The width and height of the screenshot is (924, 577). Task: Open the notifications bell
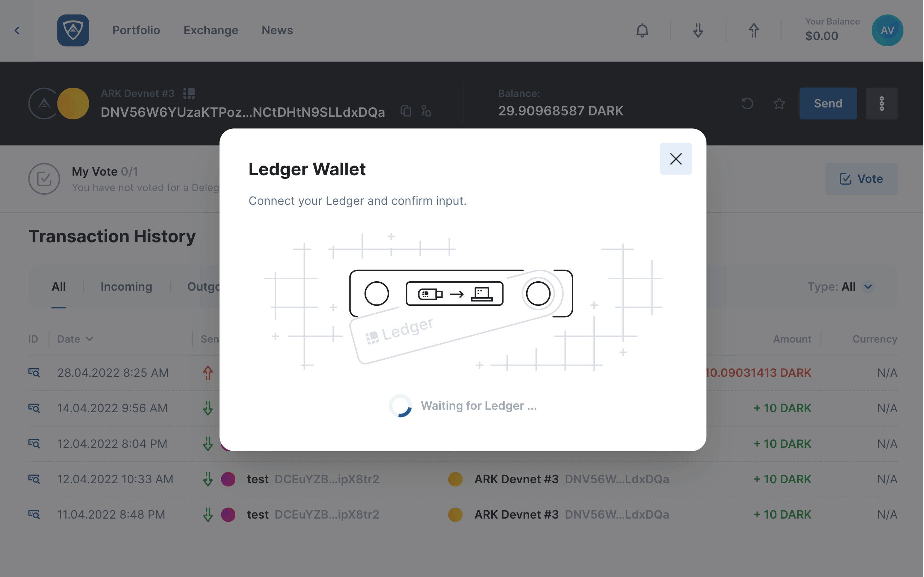pyautogui.click(x=642, y=31)
